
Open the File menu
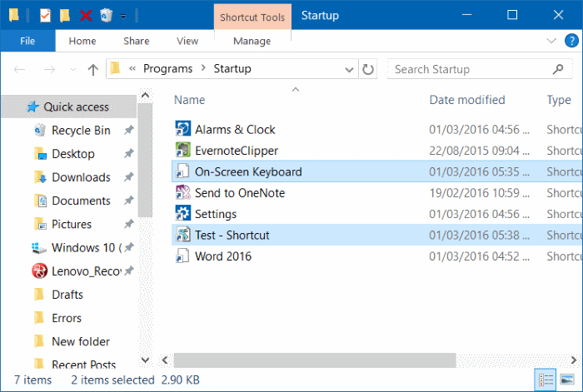click(27, 41)
